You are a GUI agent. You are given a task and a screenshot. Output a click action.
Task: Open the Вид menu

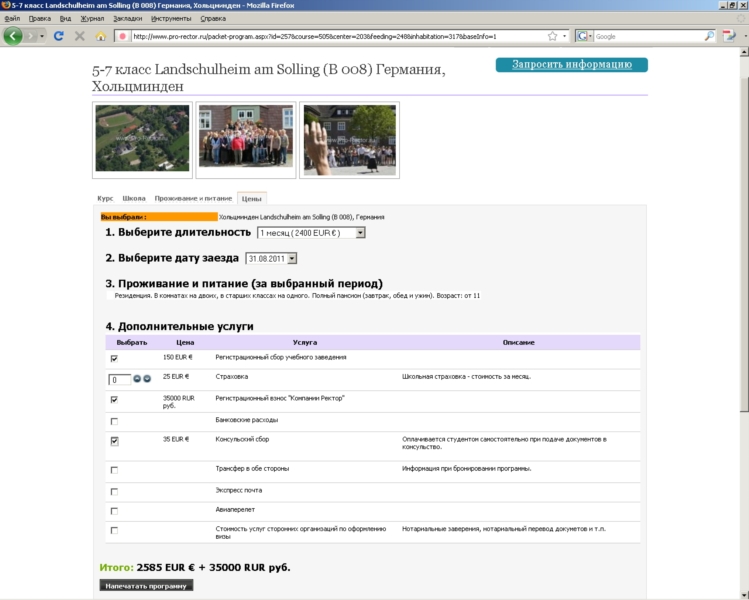[x=65, y=19]
